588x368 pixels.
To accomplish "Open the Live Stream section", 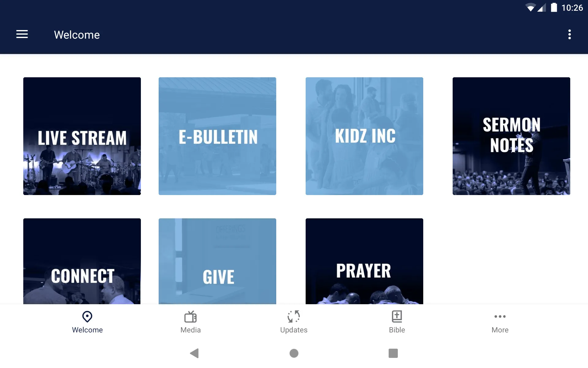I will 82,136.
